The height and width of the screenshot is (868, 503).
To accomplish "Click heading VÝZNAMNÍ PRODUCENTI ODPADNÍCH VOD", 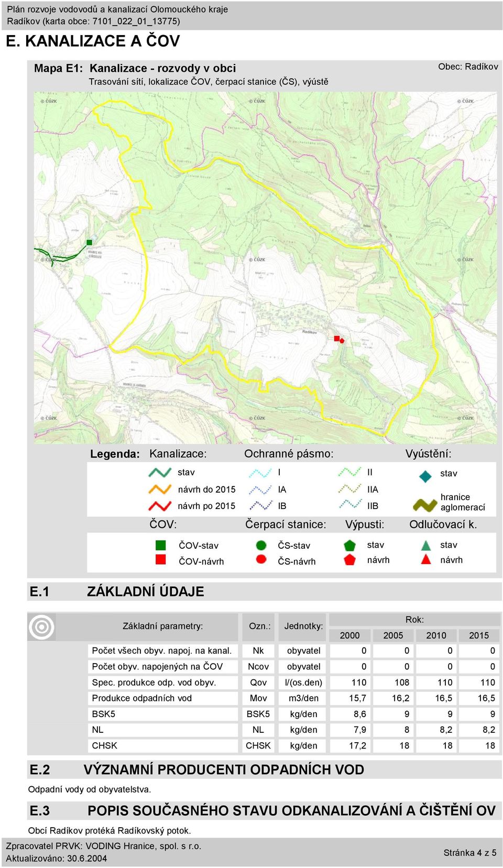I will click(224, 769).
